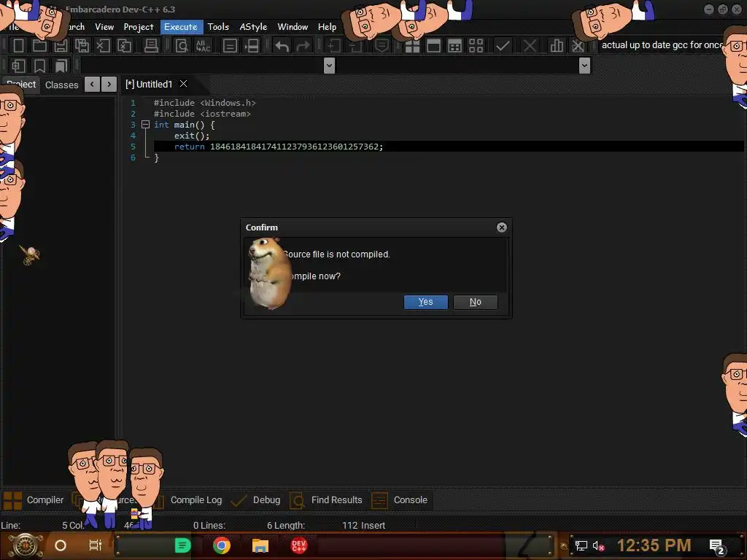Click the Replace AB-AC toolbar icon

[203, 46]
